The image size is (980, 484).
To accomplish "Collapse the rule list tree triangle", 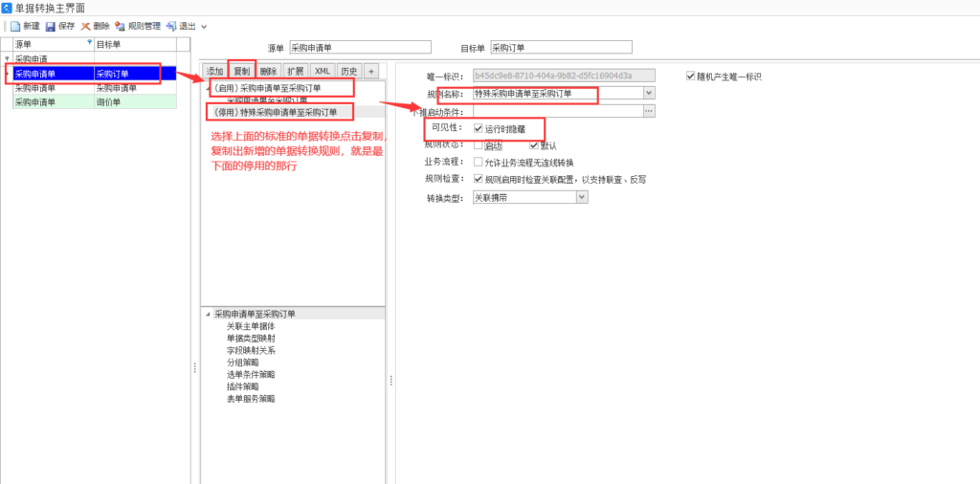I will point(208,88).
